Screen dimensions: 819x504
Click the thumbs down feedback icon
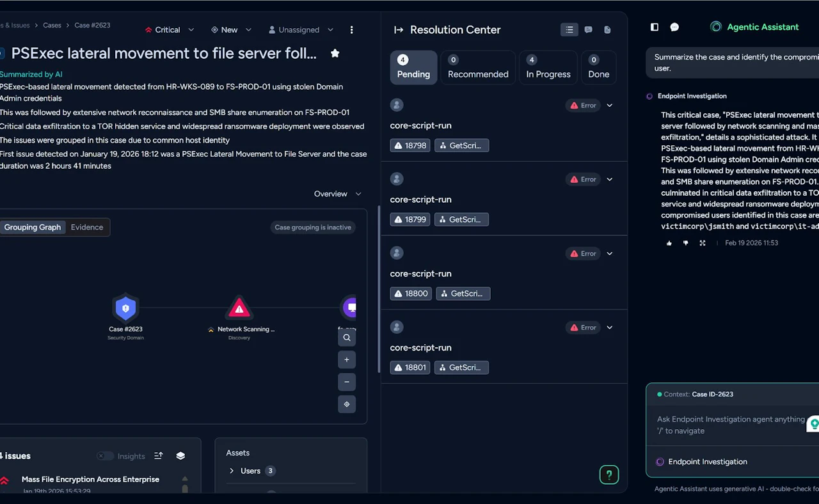686,243
